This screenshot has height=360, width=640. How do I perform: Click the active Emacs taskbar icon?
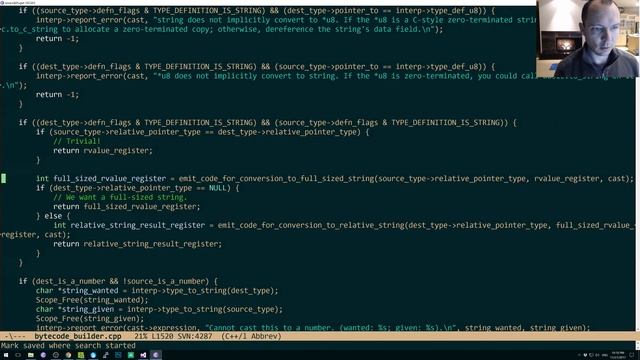click(x=156, y=355)
